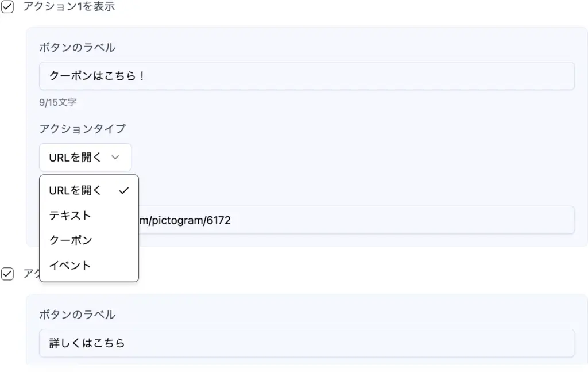Choose クーポン from the action type list
Viewport: 588px width, 372px height.
click(x=70, y=240)
